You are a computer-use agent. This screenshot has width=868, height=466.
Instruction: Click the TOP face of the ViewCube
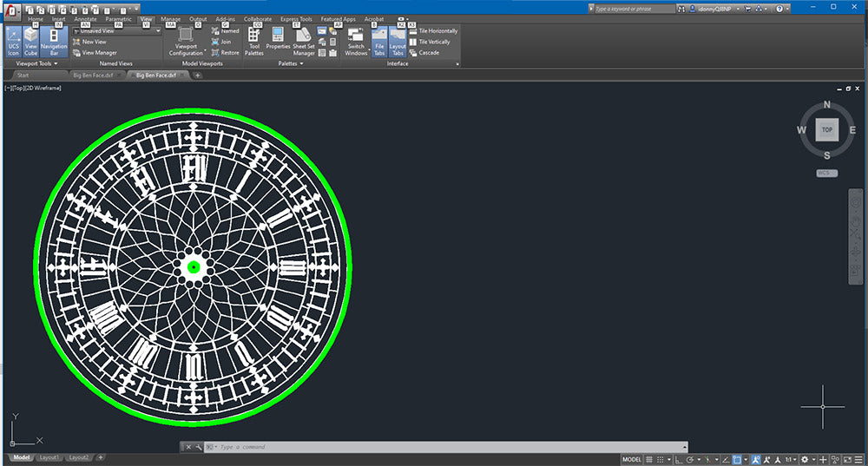[x=826, y=130]
